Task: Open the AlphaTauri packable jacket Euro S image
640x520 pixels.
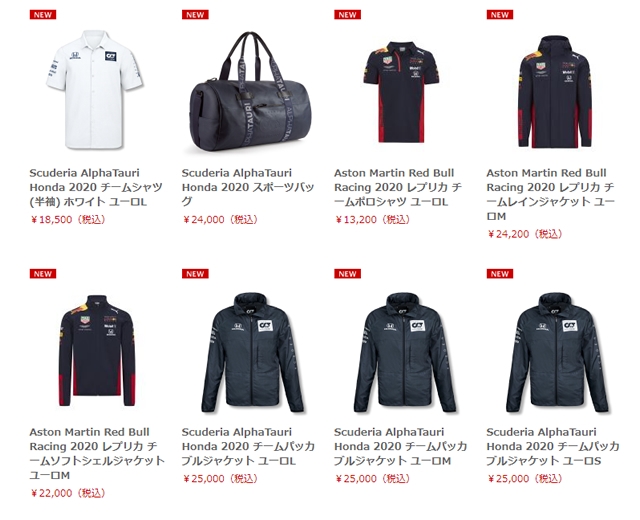Action: [x=557, y=352]
